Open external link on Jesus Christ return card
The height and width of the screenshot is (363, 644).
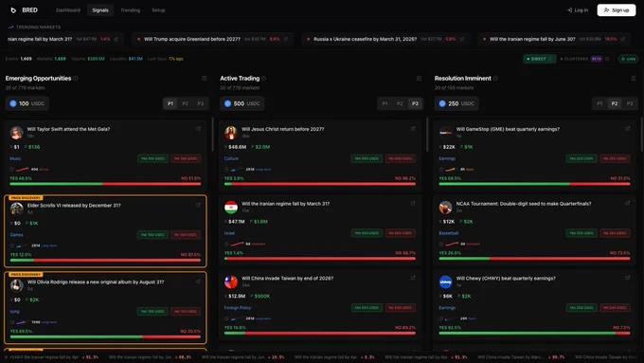pos(413,129)
